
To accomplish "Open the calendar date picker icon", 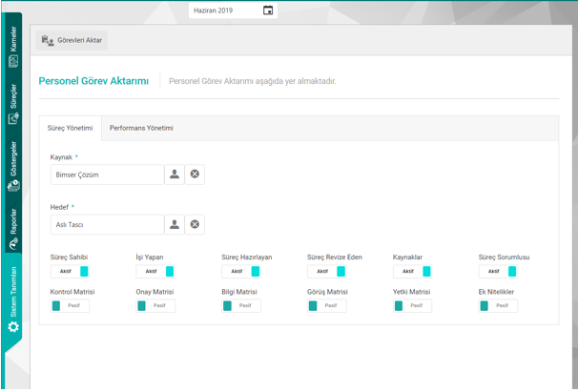I will click(268, 10).
